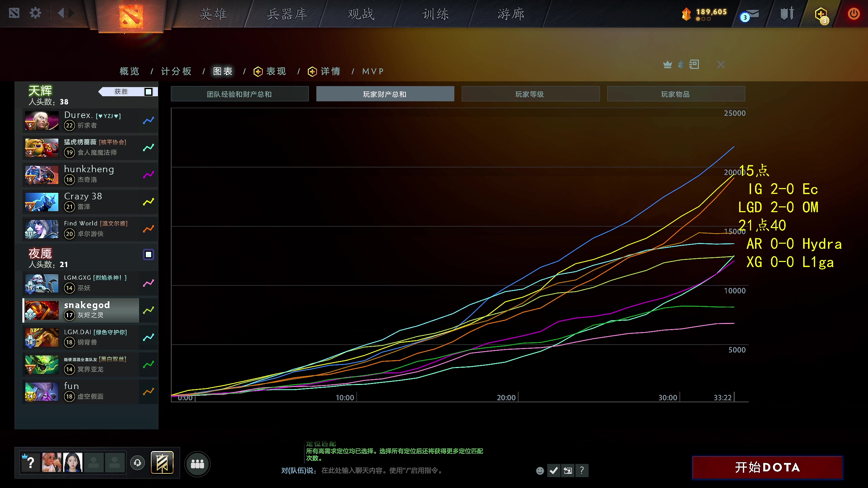The height and width of the screenshot is (488, 868).
Task: Switch to the 详情 details tab
Action: (331, 71)
